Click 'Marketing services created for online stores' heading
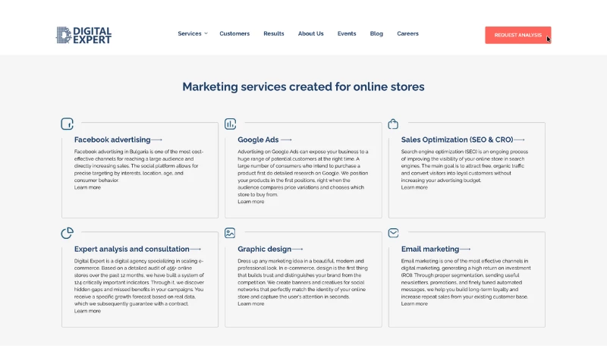Screen dimensions: 607x364 pyautogui.click(x=303, y=86)
